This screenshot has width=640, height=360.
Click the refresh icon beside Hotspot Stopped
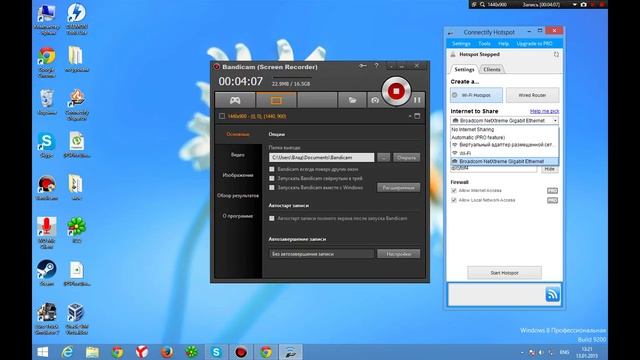pyautogui.click(x=556, y=54)
